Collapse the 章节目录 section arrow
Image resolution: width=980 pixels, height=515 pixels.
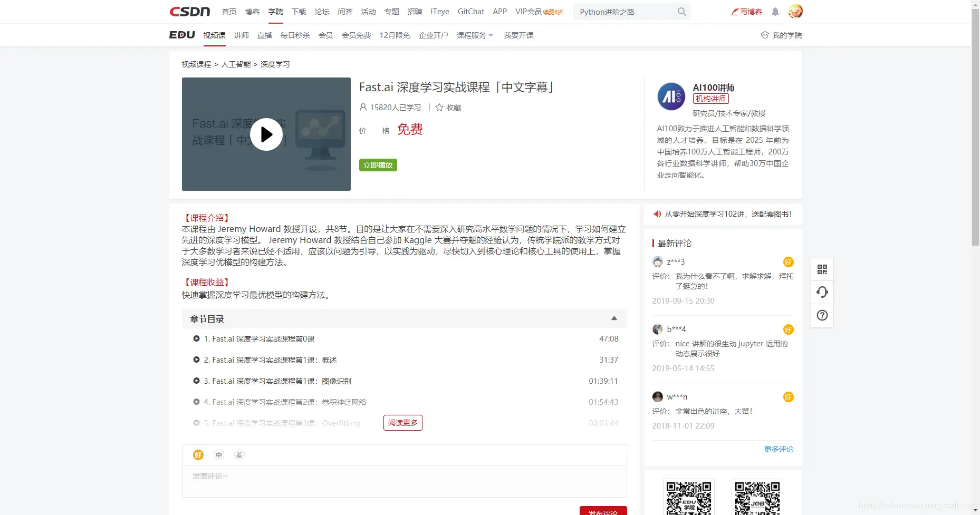614,318
